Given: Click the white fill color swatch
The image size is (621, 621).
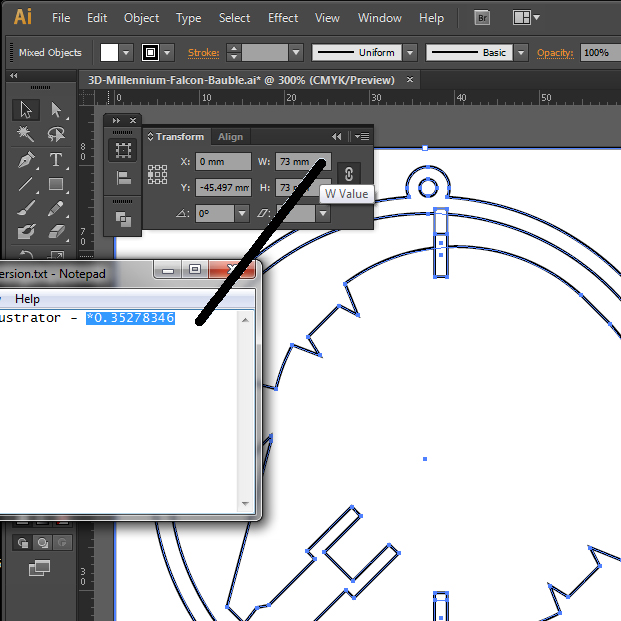Looking at the screenshot, I should (109, 53).
